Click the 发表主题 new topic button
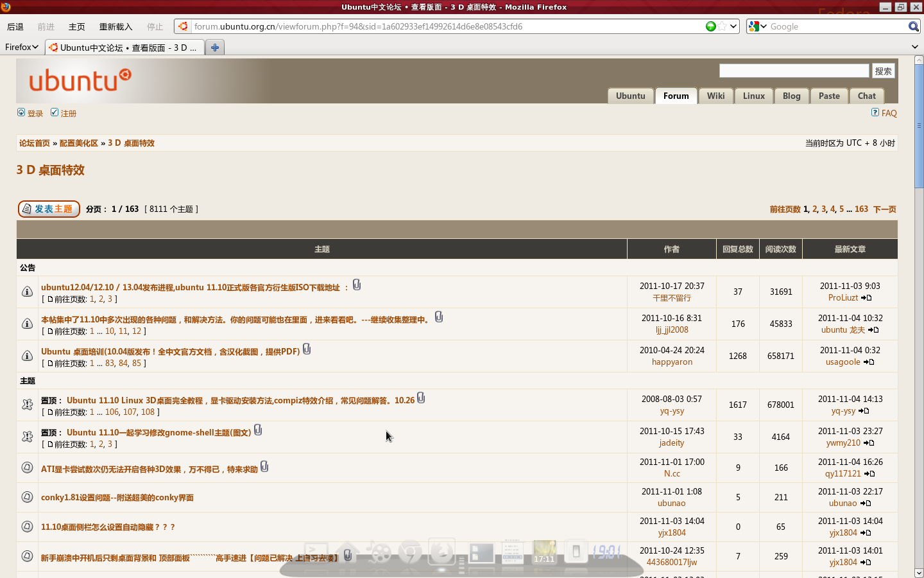 [49, 209]
